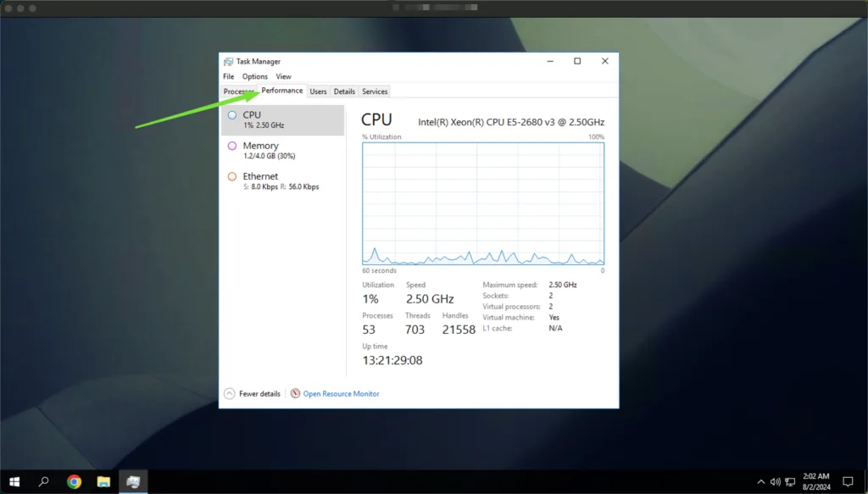Open the taskbar search magnifier

click(44, 481)
